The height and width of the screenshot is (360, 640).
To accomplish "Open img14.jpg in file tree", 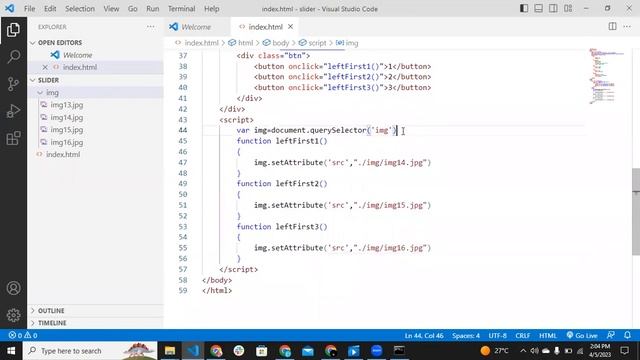I will (67, 118).
